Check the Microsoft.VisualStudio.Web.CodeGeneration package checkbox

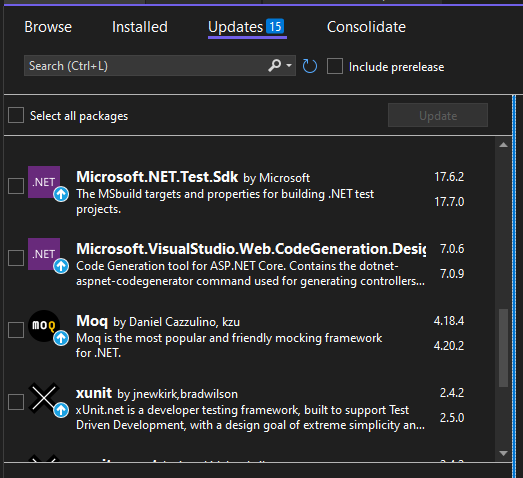coord(16,258)
